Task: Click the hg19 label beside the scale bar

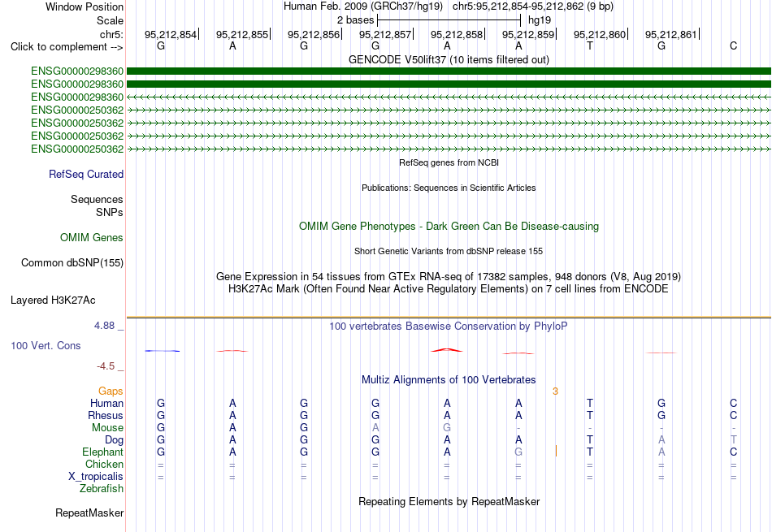Action: [x=539, y=20]
